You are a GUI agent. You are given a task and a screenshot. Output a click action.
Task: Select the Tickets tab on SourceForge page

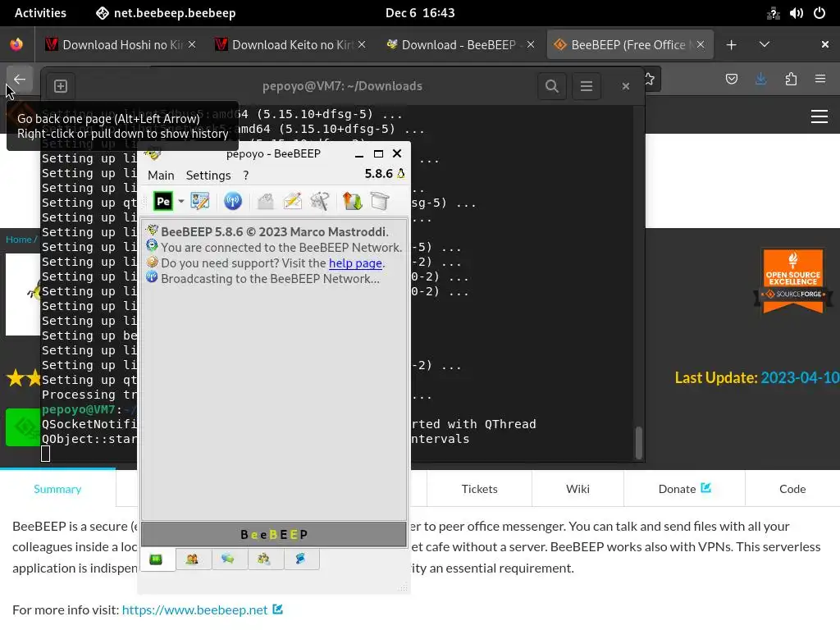pyautogui.click(x=479, y=489)
